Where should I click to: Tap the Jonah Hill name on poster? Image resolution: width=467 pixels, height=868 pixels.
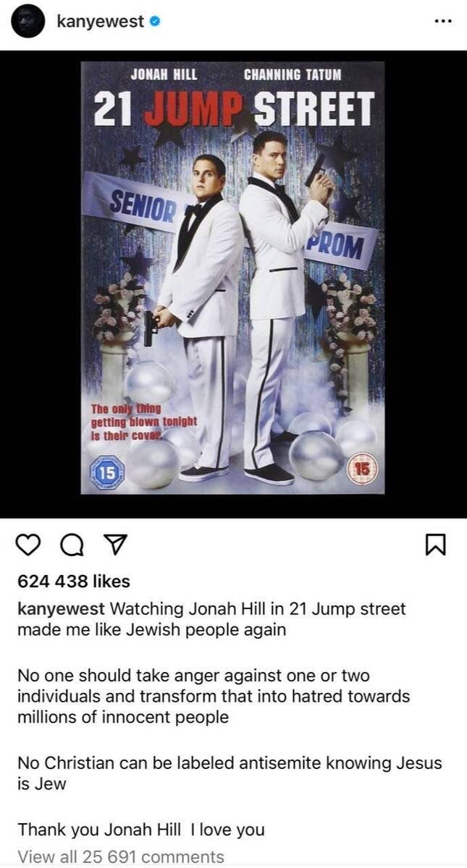[x=164, y=75]
